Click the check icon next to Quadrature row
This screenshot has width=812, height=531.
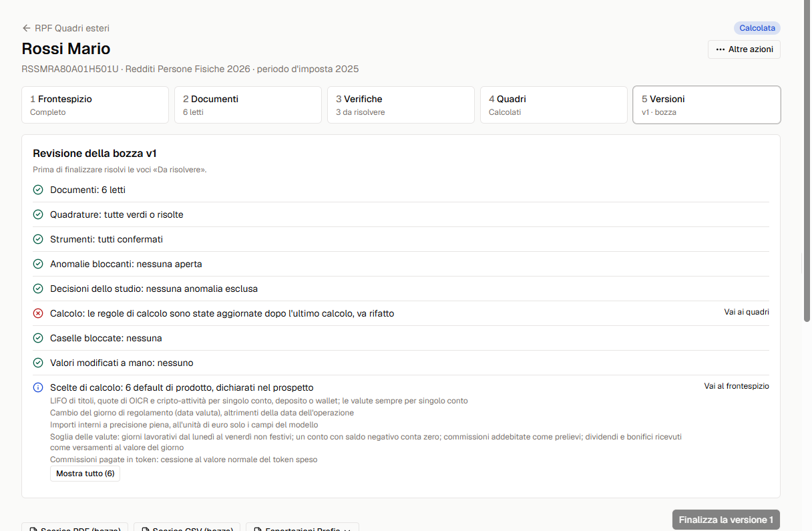pos(38,214)
